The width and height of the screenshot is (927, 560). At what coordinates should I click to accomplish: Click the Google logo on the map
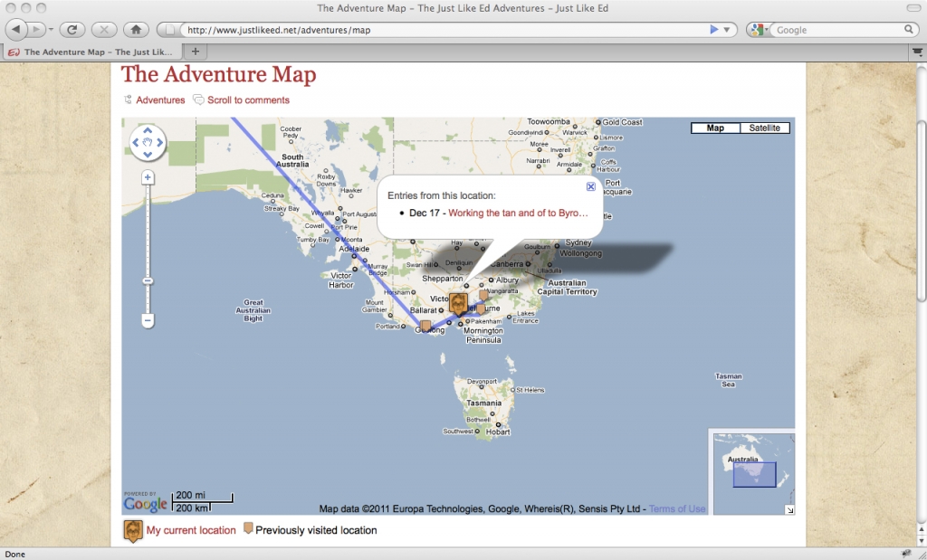tap(146, 503)
